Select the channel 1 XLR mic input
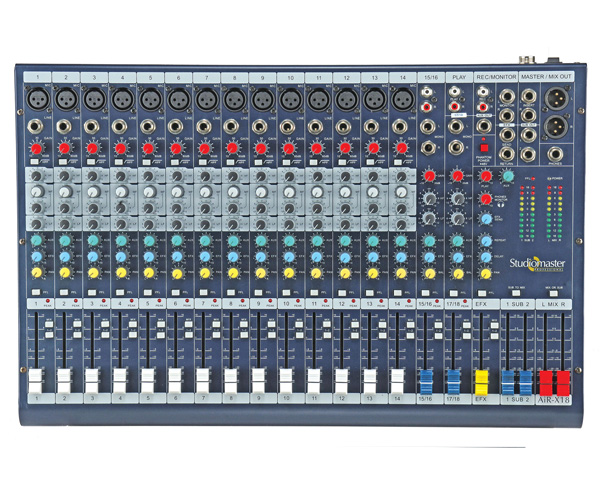The height and width of the screenshot is (500, 600). coord(37,99)
